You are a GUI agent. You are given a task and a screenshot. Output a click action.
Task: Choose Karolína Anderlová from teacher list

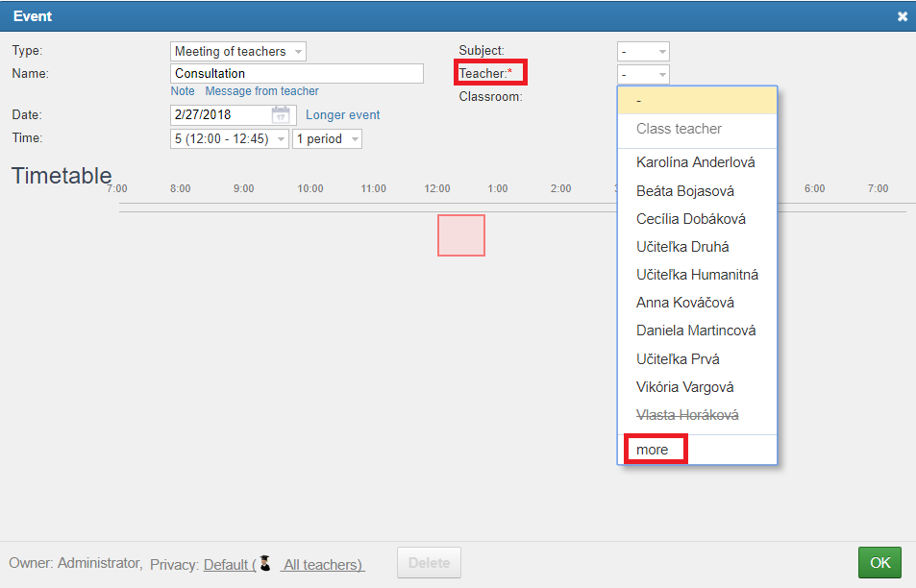coord(698,162)
